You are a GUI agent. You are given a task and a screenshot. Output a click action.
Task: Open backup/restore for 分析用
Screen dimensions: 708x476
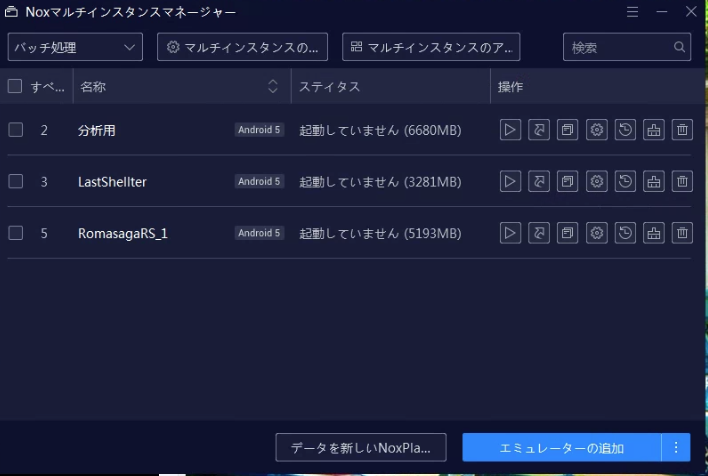(625, 130)
